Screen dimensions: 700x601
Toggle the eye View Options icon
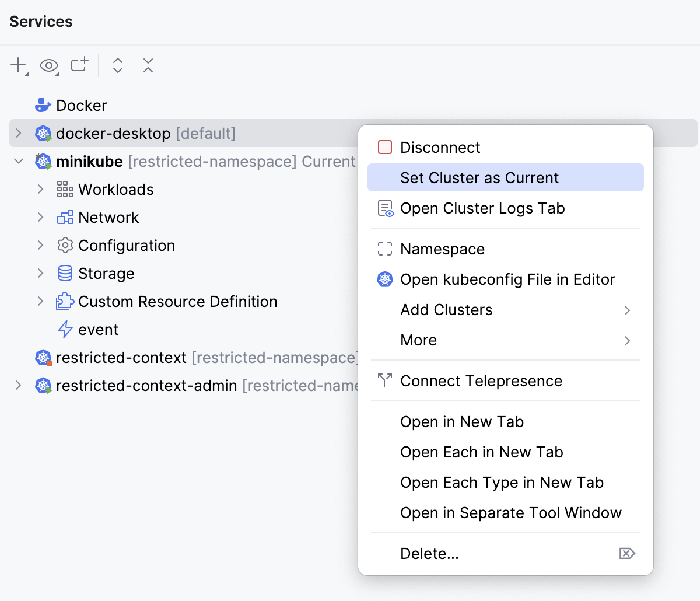point(49,65)
